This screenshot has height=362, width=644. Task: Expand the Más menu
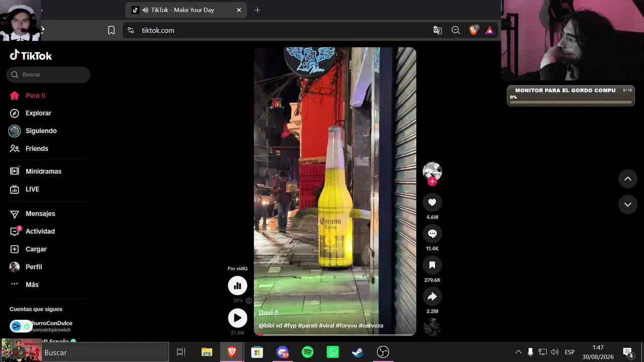click(x=25, y=285)
